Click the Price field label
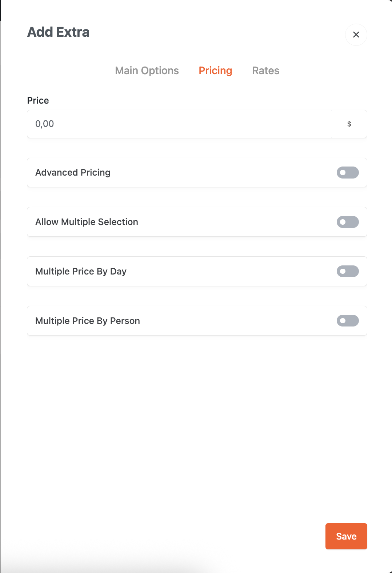The height and width of the screenshot is (573, 392). [38, 100]
